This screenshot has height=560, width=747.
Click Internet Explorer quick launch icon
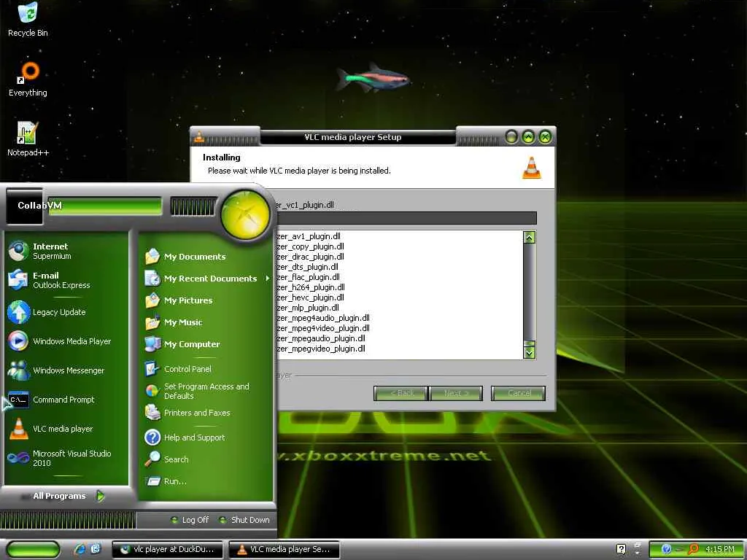[x=80, y=549]
